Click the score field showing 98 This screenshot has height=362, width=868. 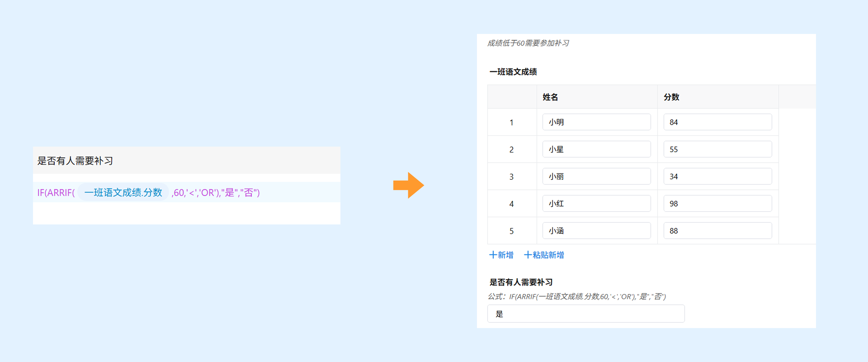(717, 203)
